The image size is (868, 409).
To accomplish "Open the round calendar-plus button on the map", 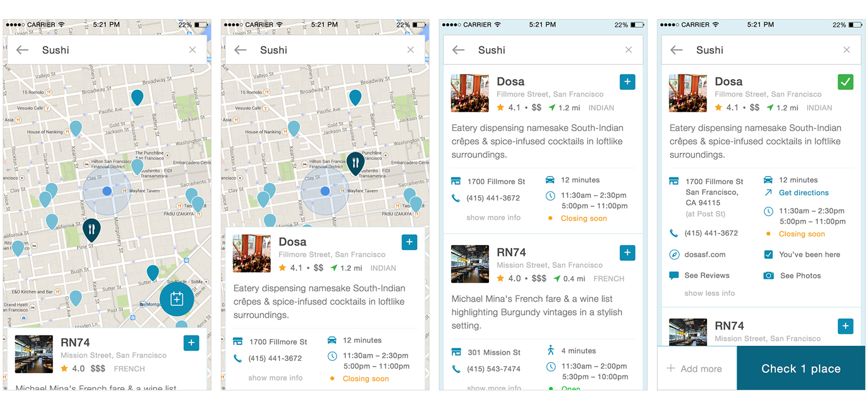I will 176,299.
